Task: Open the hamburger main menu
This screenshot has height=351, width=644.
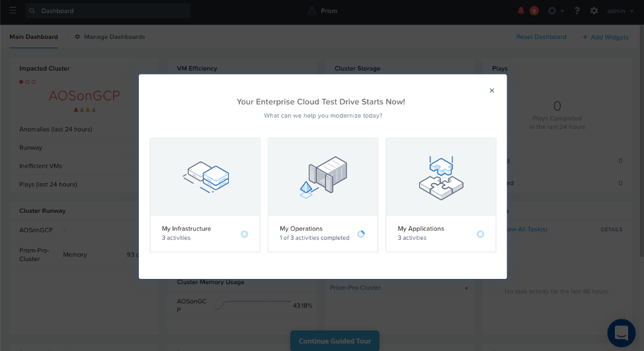Action: click(x=13, y=11)
